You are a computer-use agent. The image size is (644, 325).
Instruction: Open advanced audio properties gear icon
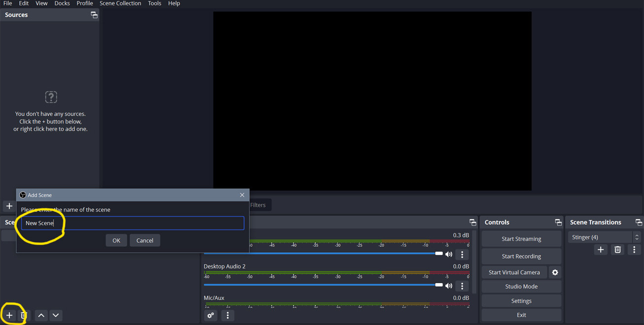click(211, 315)
